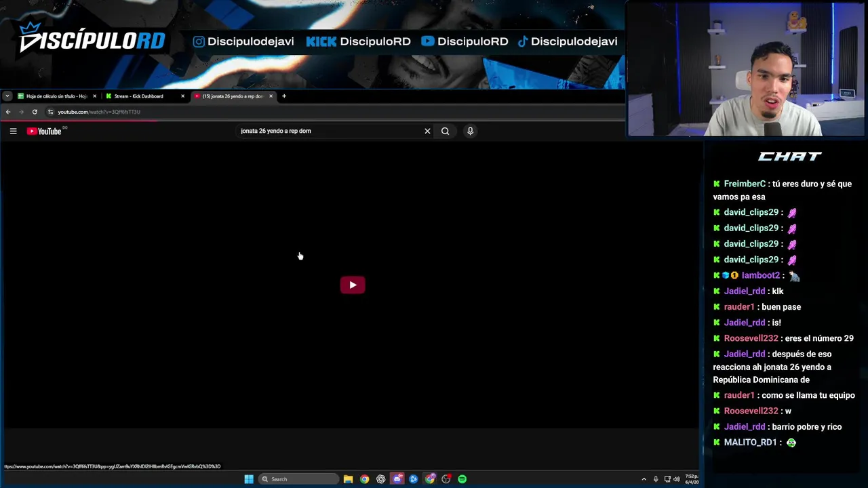Screen dimensions: 868x488
Task: Click YouTube DiscipuloRD label in banner
Action: 465,41
